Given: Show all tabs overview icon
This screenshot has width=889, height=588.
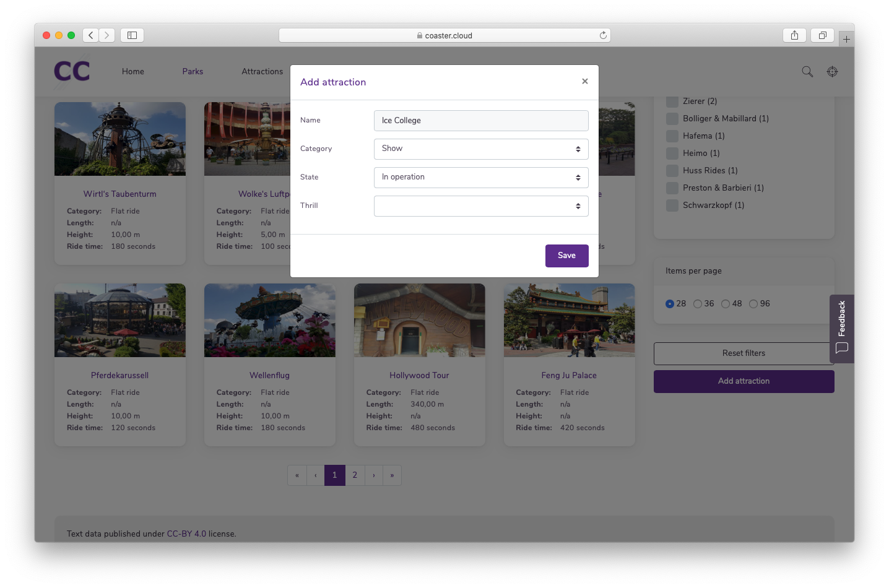Looking at the screenshot, I should click(823, 35).
